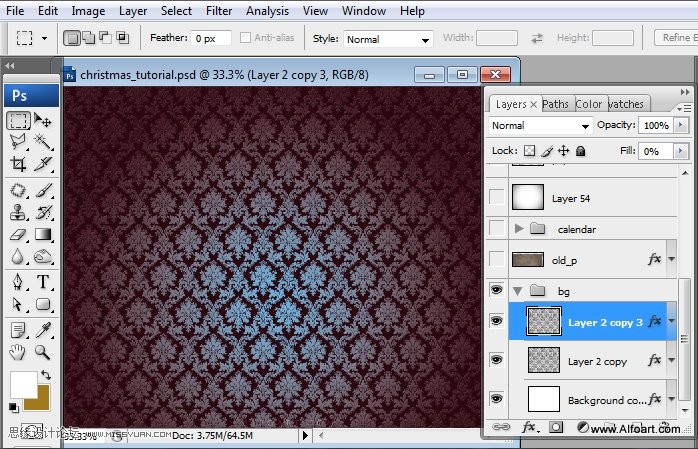
Task: Select the Spot Healing Brush tool
Action: click(x=18, y=190)
